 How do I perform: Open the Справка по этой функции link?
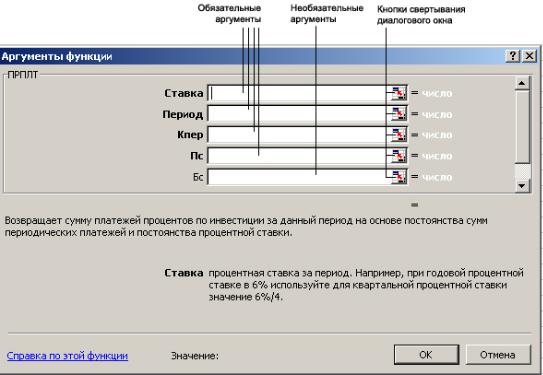pos(67,356)
